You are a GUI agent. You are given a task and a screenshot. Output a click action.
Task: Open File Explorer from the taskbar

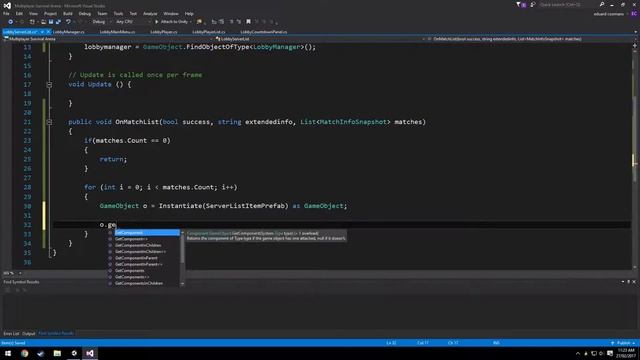pyautogui.click(x=57, y=353)
